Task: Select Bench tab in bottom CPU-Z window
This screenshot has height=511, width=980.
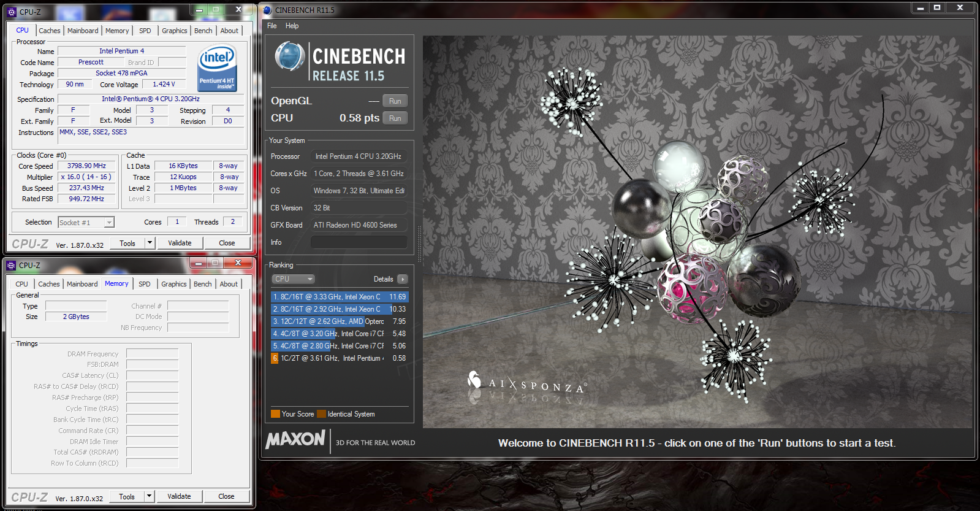Action: click(x=203, y=284)
